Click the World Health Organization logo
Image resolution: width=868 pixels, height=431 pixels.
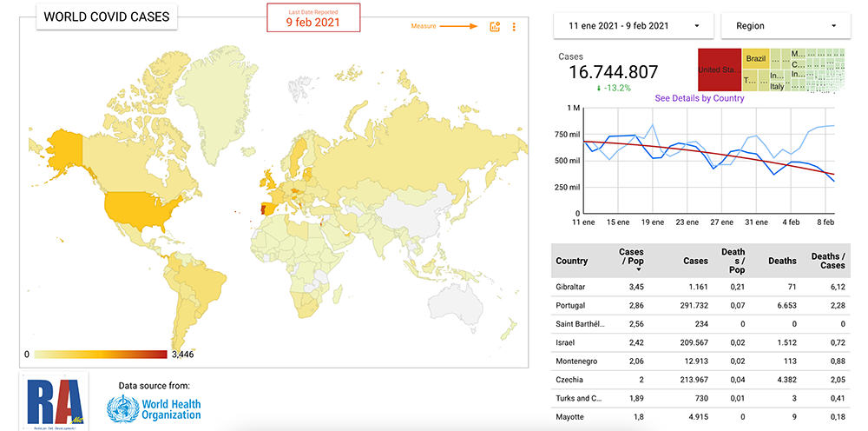(154, 408)
